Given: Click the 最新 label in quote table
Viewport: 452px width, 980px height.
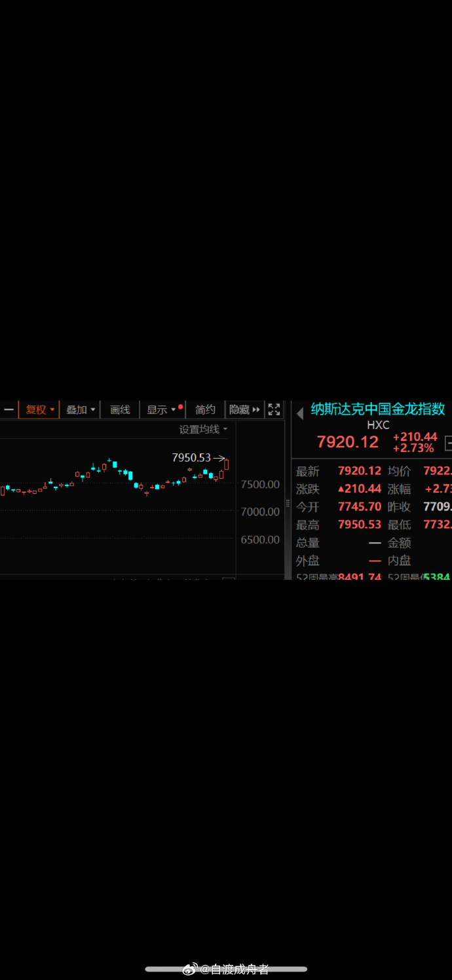Looking at the screenshot, I should [x=308, y=471].
